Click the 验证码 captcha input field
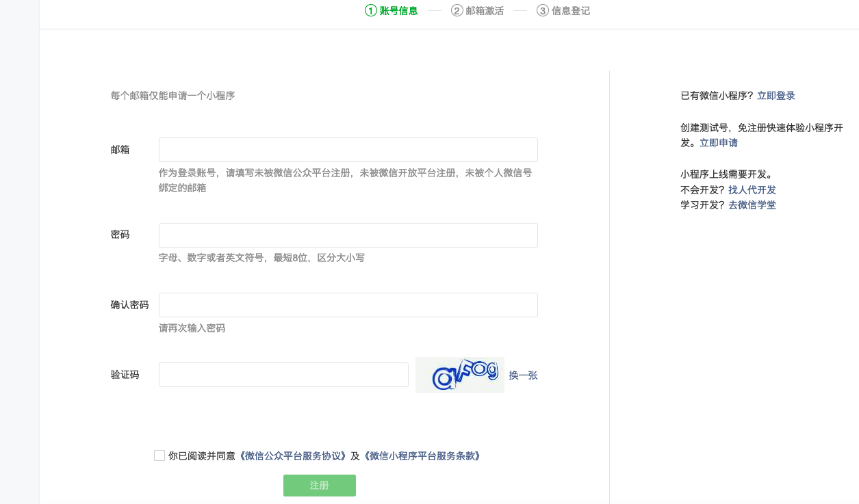The image size is (859, 504). point(283,375)
